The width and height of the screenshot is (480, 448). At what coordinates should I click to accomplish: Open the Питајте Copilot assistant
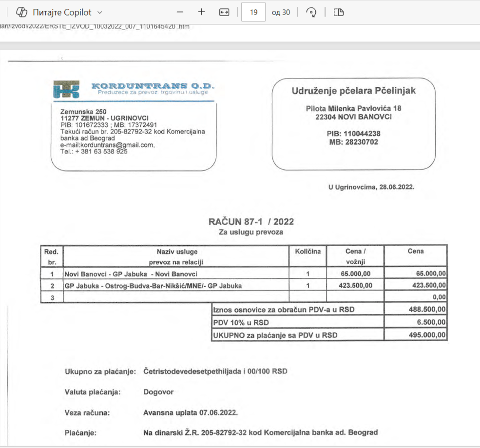pos(63,12)
